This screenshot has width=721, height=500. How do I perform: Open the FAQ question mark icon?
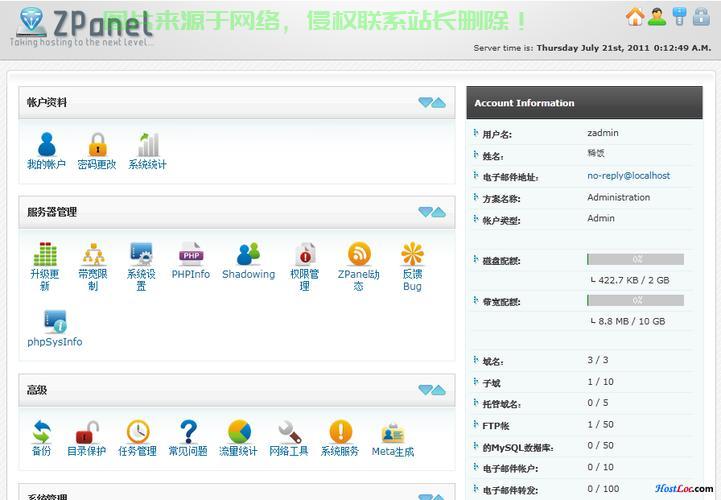(188, 431)
